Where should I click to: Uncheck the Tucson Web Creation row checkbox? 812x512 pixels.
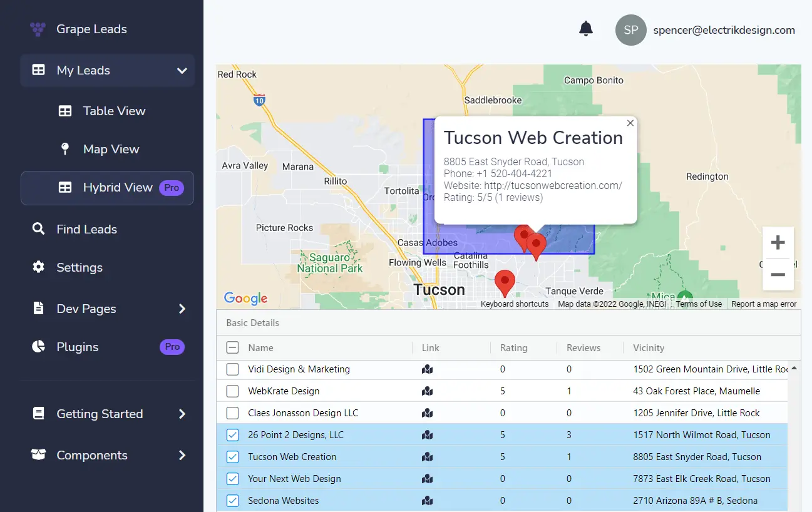tap(232, 457)
